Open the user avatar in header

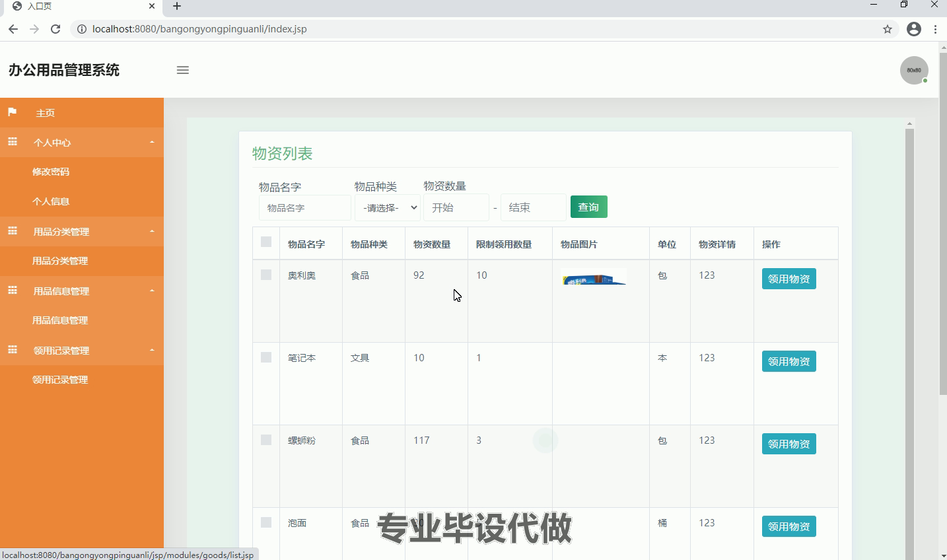914,70
